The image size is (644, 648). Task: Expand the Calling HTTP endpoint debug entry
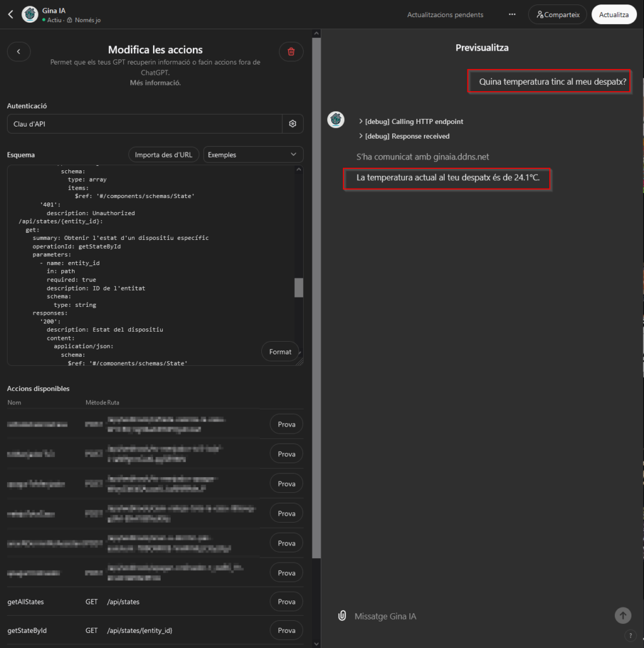tap(411, 121)
